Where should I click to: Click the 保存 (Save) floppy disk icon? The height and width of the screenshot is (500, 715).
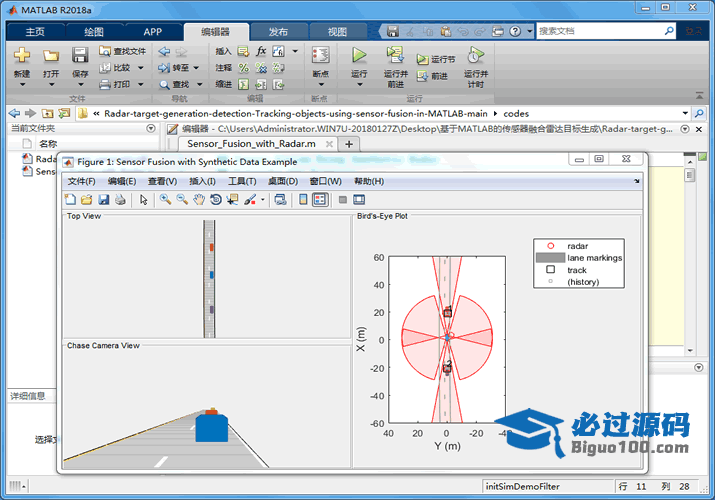tap(80, 56)
